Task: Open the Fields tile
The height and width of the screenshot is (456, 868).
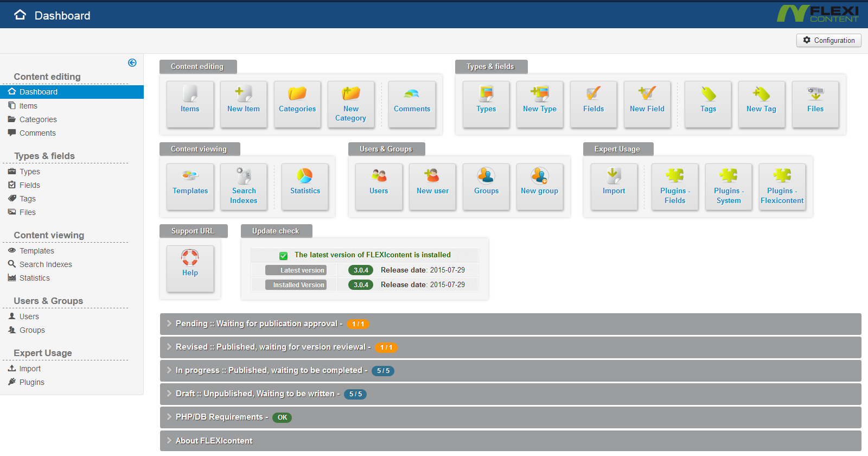Action: click(x=593, y=104)
